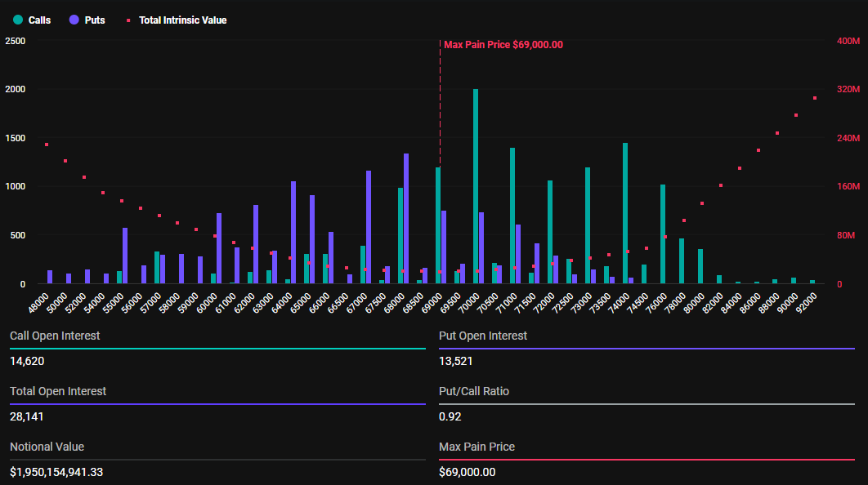Screen dimensions: 868x485
Task: Click the call bar at 74000 strike
Action: [625, 213]
